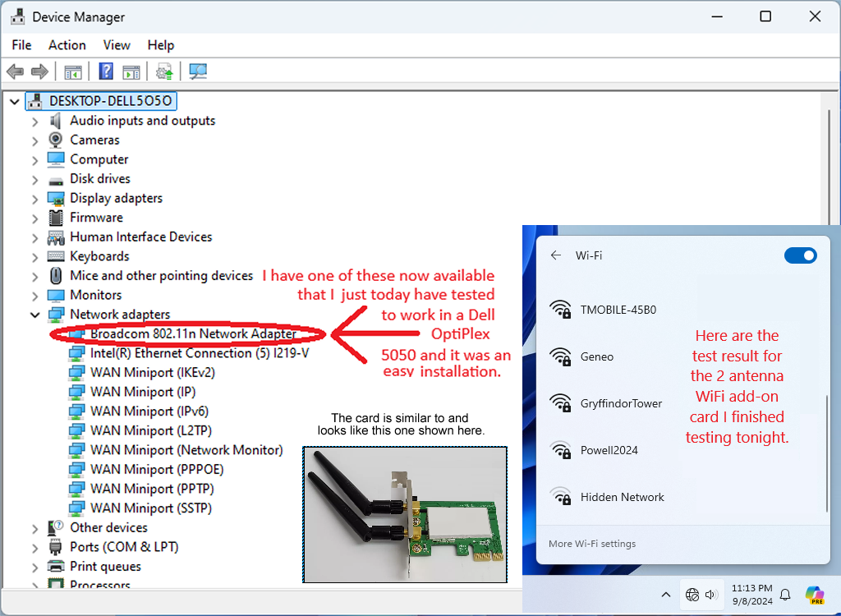Select the Cameras category icon

click(56, 140)
